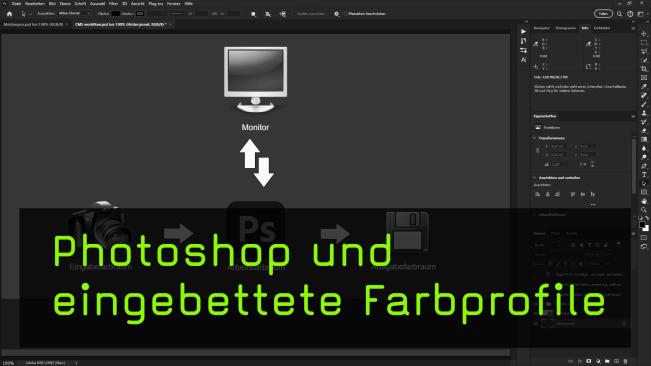Select the Clone Stamp tool
Viewport: 651px width, 366px height.
click(x=644, y=113)
